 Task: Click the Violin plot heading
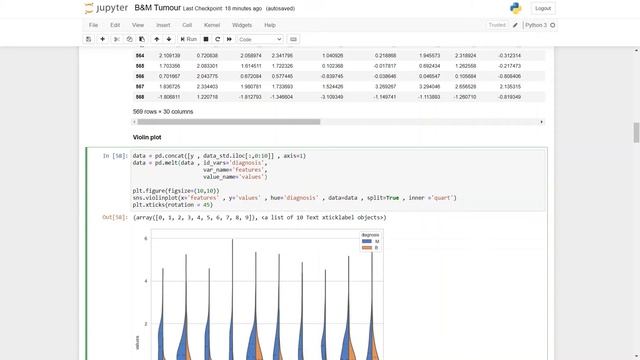pyautogui.click(x=147, y=137)
